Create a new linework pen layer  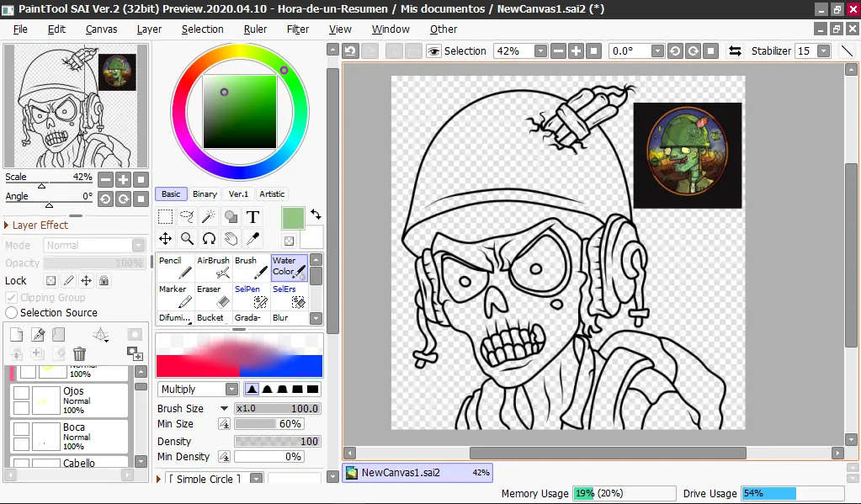click(x=38, y=334)
